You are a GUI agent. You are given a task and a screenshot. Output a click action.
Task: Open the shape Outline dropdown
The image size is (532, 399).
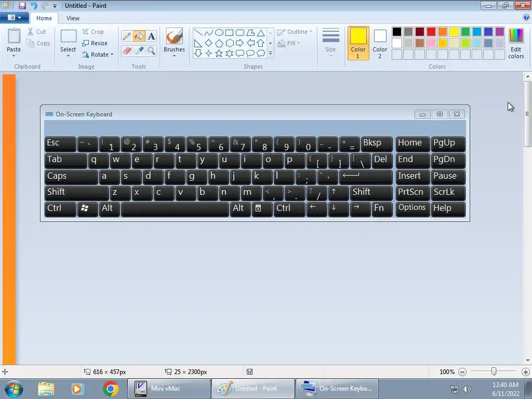[x=295, y=32]
